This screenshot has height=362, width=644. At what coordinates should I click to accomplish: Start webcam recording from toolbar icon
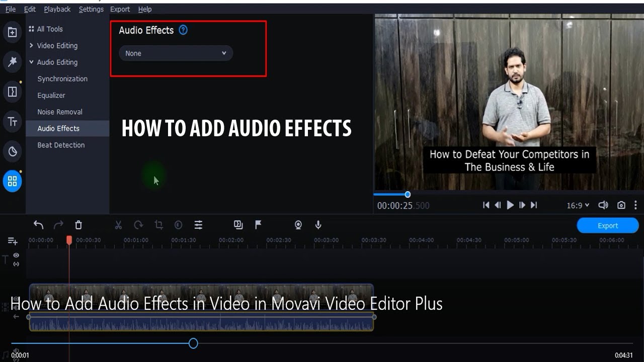[x=298, y=225]
